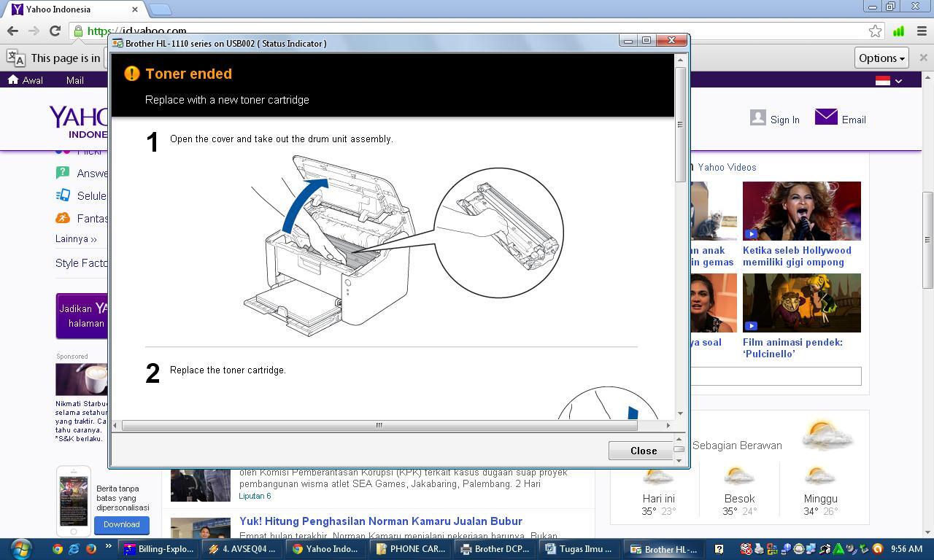Click the Sponsored Starbucks ad image
Image resolution: width=934 pixels, height=560 pixels.
pos(82,379)
